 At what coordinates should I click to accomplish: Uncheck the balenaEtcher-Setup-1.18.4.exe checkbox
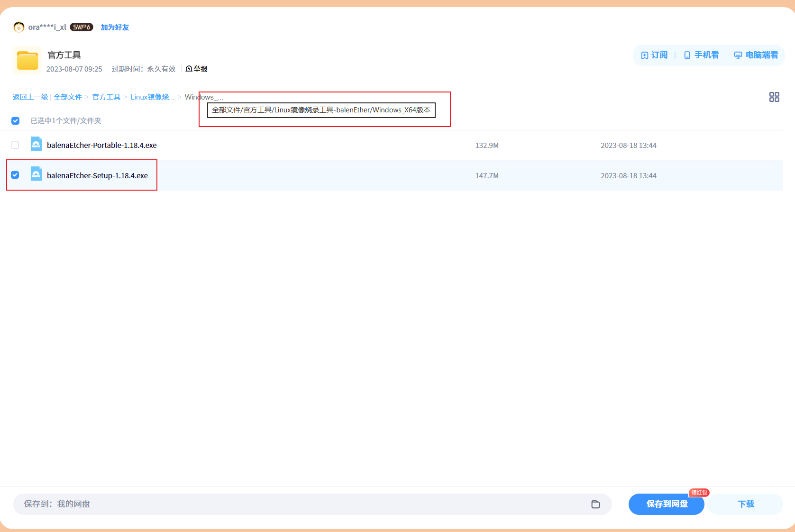[15, 175]
